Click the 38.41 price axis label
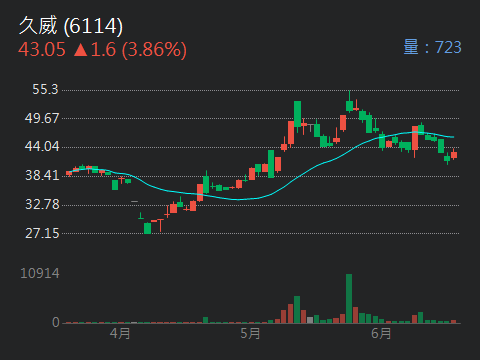This screenshot has height=360, width=480. [42, 175]
